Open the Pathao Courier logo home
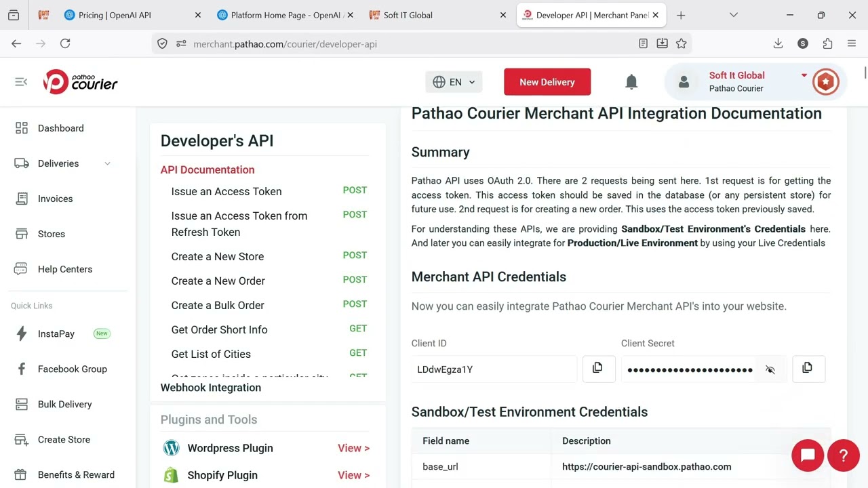This screenshot has height=488, width=868. [x=81, y=82]
